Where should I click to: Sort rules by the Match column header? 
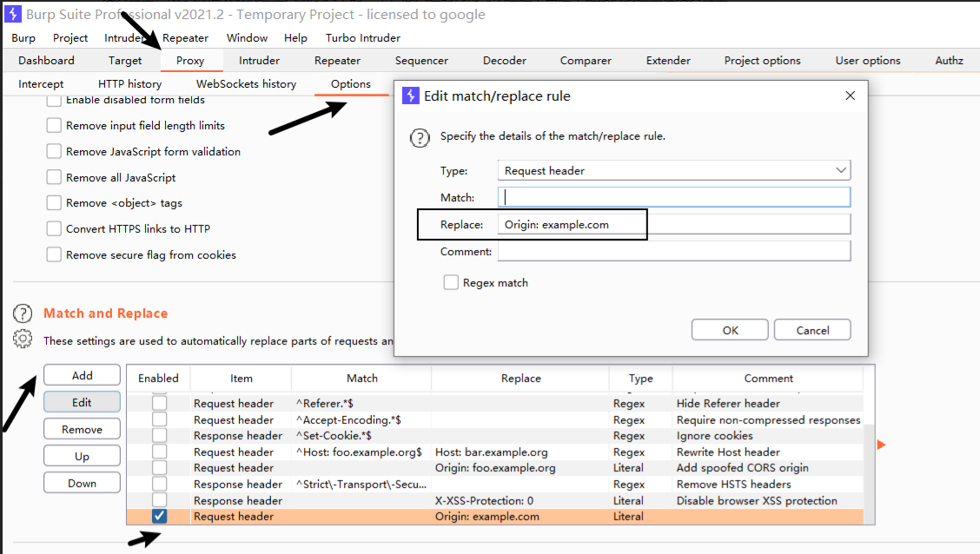point(362,378)
